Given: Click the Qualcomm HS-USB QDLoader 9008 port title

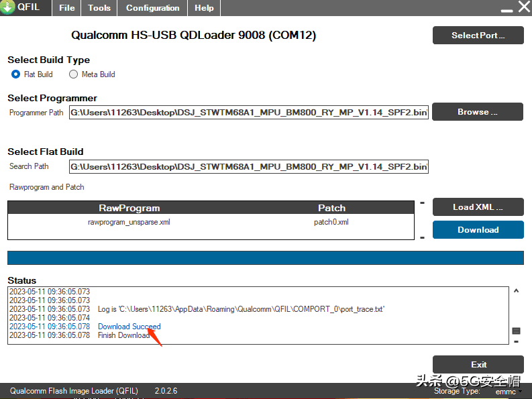Looking at the screenshot, I should tap(193, 36).
